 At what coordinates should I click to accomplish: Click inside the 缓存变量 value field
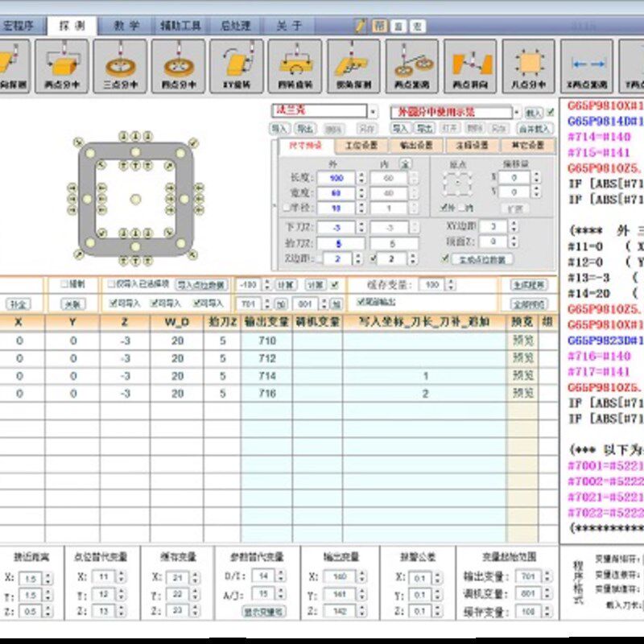coord(431,283)
